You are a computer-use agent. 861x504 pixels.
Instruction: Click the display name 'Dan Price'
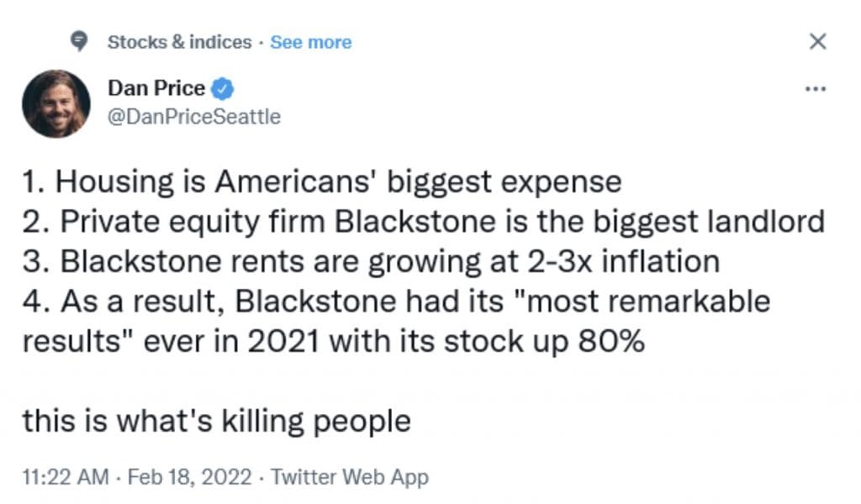pyautogui.click(x=156, y=88)
